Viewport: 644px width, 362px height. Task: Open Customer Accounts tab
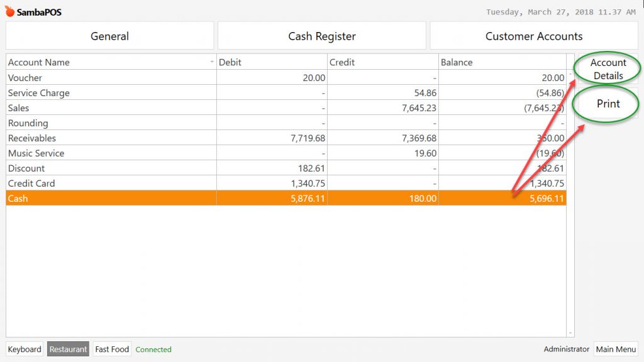533,36
